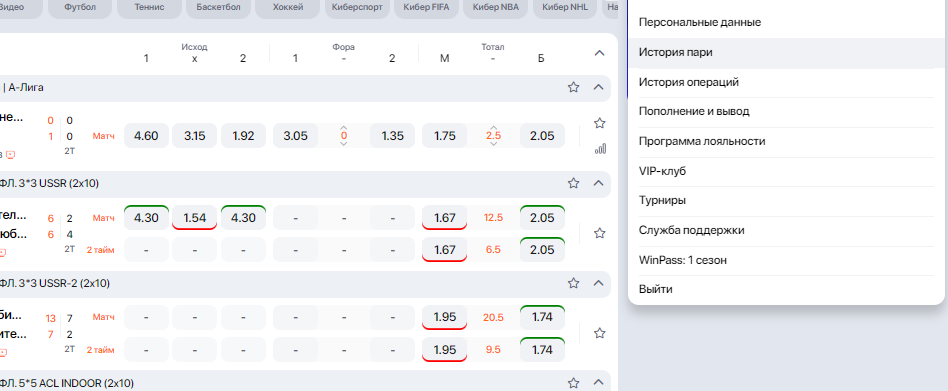Open WinPass: 1 сезон menu item
The image size is (948, 391).
[786, 260]
